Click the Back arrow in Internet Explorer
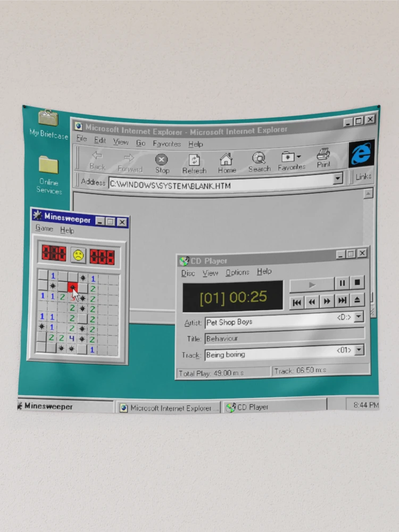Image resolution: width=399 pixels, height=532 pixels. (97, 155)
